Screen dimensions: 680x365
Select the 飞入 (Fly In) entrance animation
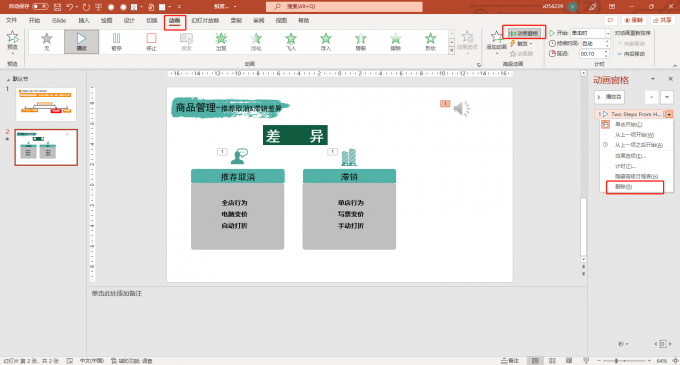tap(291, 42)
